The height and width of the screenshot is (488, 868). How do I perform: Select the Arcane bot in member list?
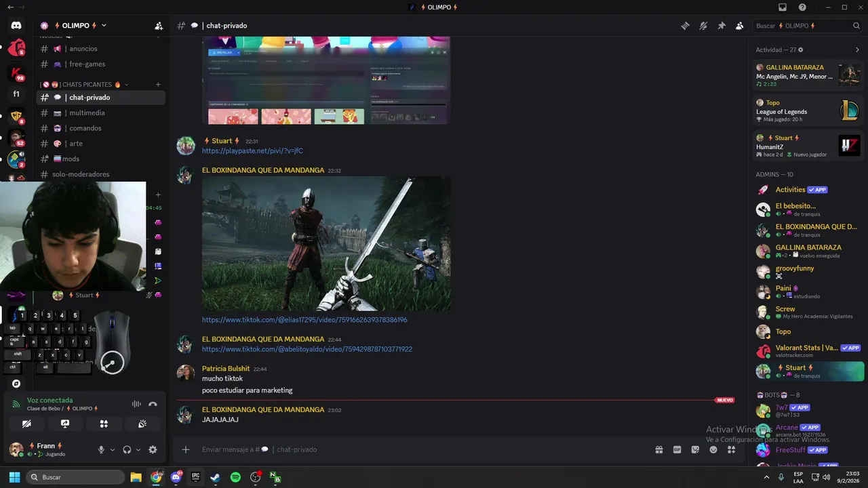[x=808, y=430]
